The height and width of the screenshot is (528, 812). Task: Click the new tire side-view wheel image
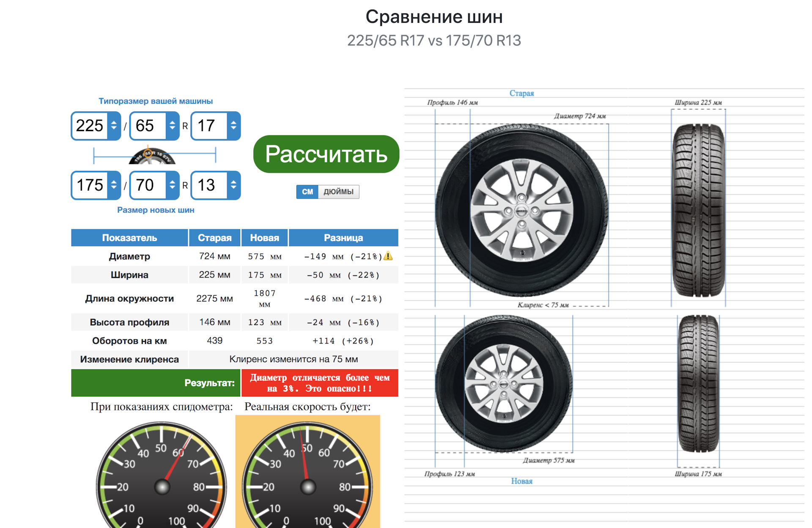click(504, 384)
